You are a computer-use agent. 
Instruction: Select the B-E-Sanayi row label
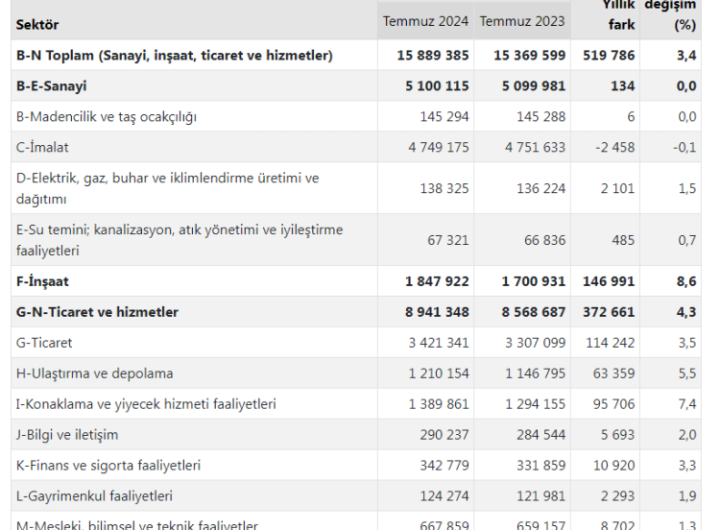tap(51, 86)
